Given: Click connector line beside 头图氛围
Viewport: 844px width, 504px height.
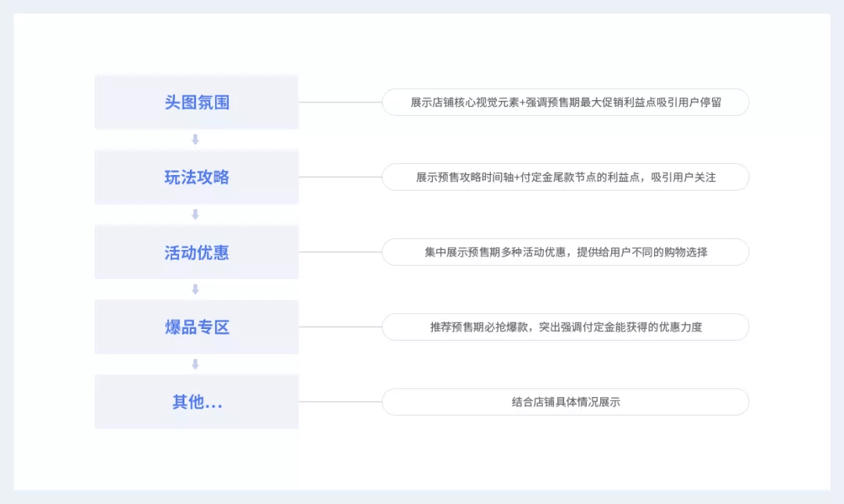Looking at the screenshot, I should [x=340, y=102].
